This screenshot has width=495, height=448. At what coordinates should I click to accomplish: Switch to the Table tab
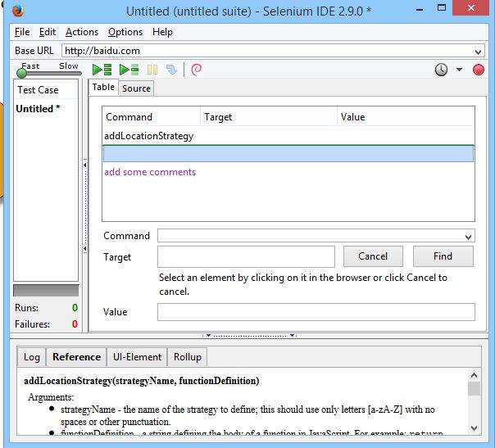pyautogui.click(x=103, y=87)
